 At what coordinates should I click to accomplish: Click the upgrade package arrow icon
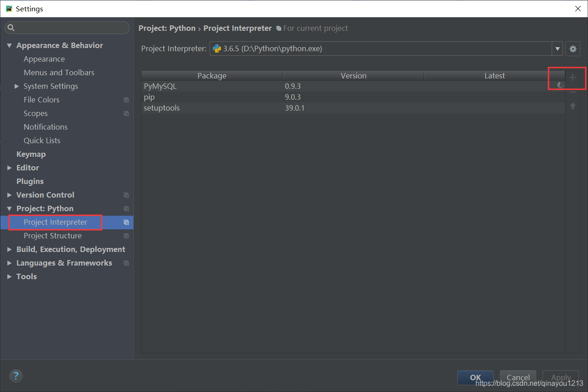click(x=573, y=106)
